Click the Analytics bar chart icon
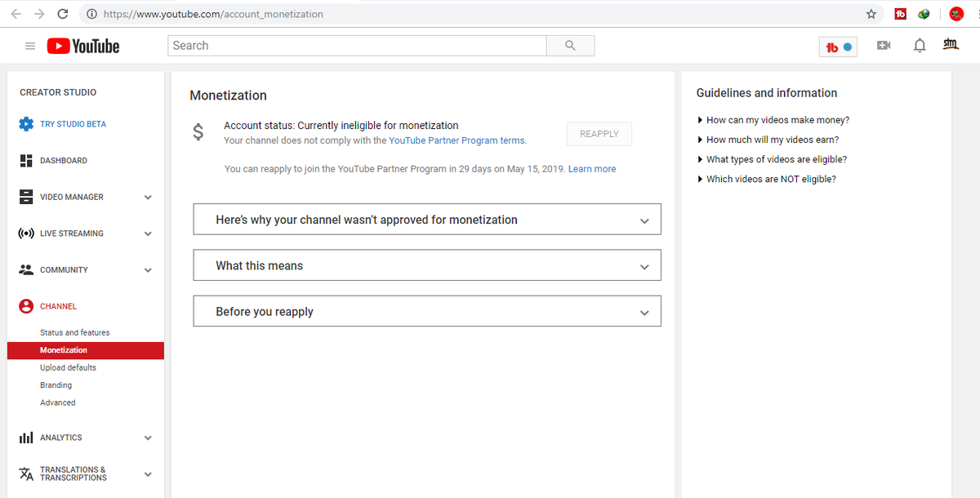This screenshot has width=980, height=498. click(x=25, y=438)
